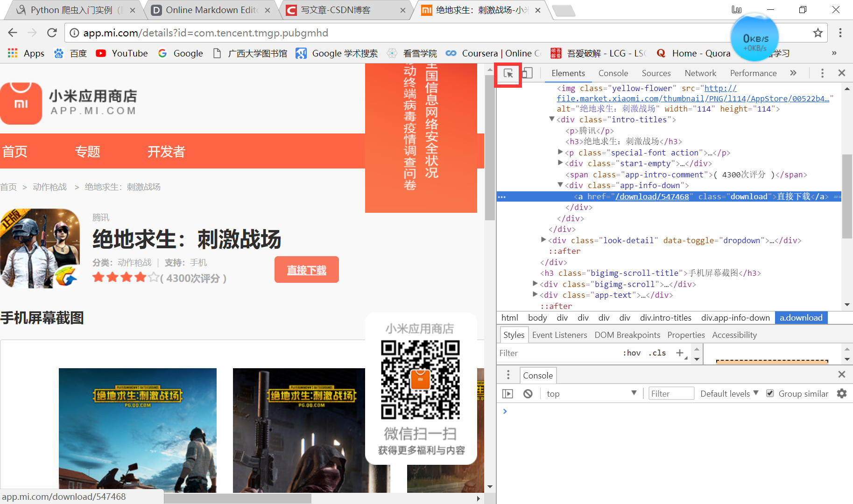Toggle the :hov element state panel
The height and width of the screenshot is (504, 853).
coord(632,353)
